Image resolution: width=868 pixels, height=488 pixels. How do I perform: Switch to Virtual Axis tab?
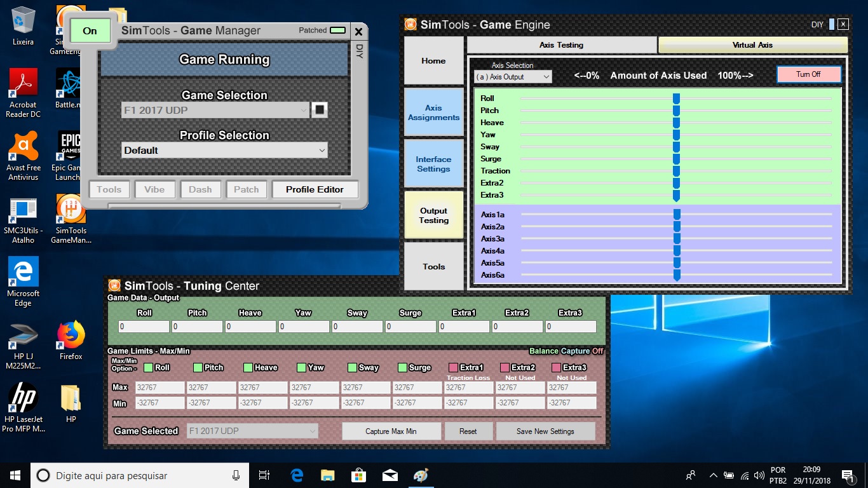coord(752,45)
